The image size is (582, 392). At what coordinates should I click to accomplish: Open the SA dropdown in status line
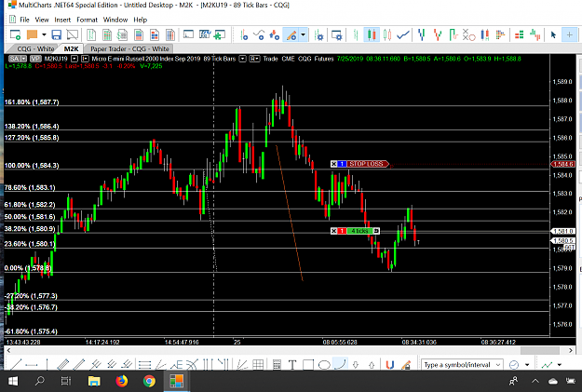coord(24,59)
